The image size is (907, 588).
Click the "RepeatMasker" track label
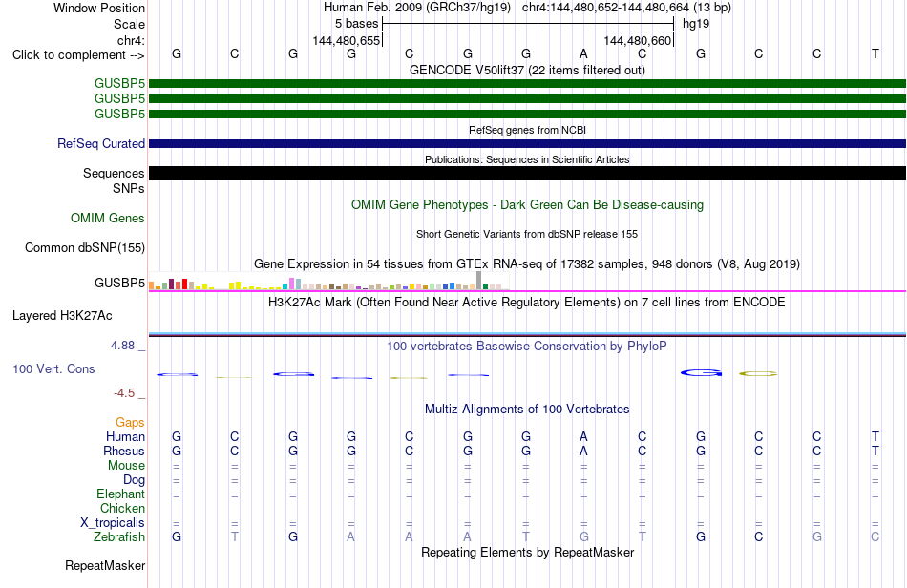pos(105,566)
